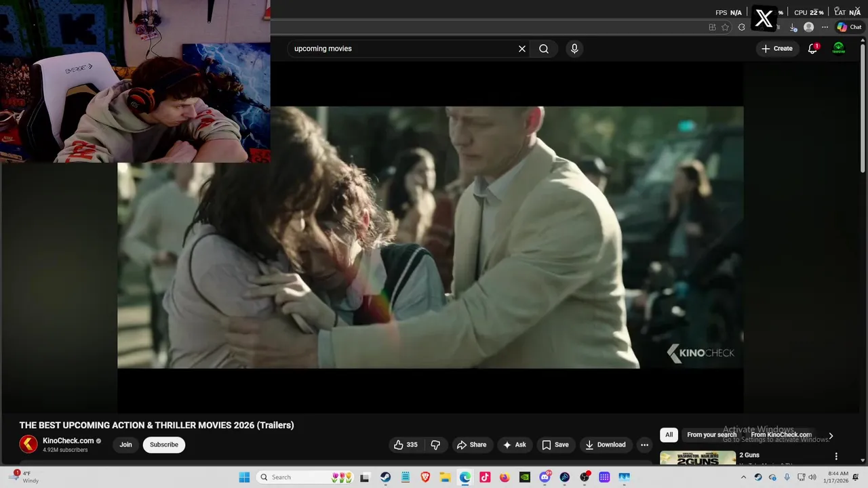Open YouTube account avatar menu

click(839, 48)
